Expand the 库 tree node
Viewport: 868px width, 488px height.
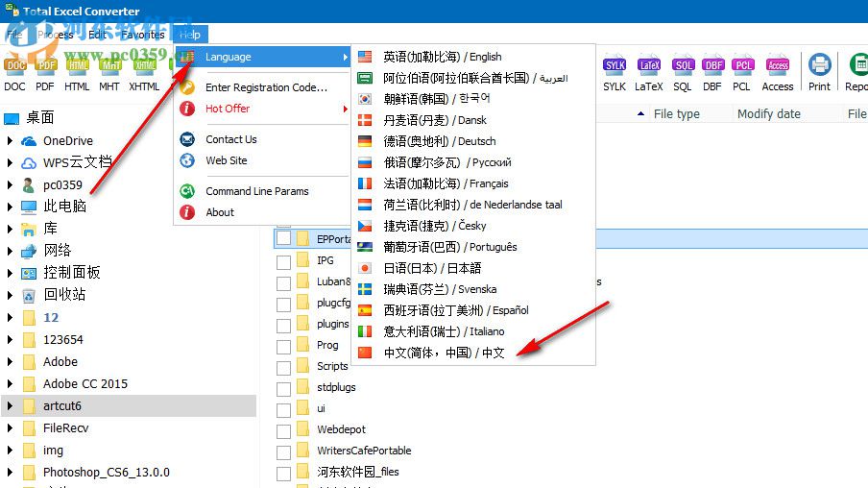pos(10,229)
